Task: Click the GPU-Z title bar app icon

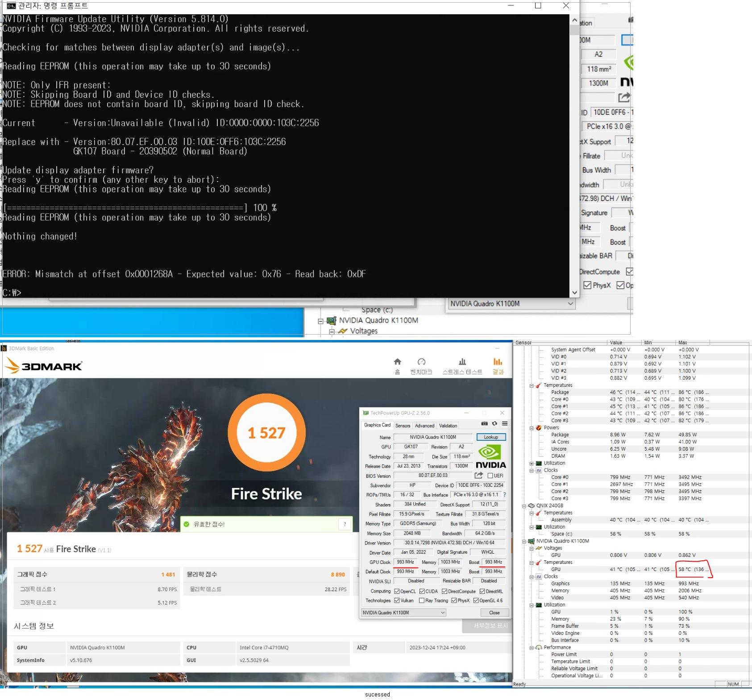Action: pyautogui.click(x=366, y=413)
